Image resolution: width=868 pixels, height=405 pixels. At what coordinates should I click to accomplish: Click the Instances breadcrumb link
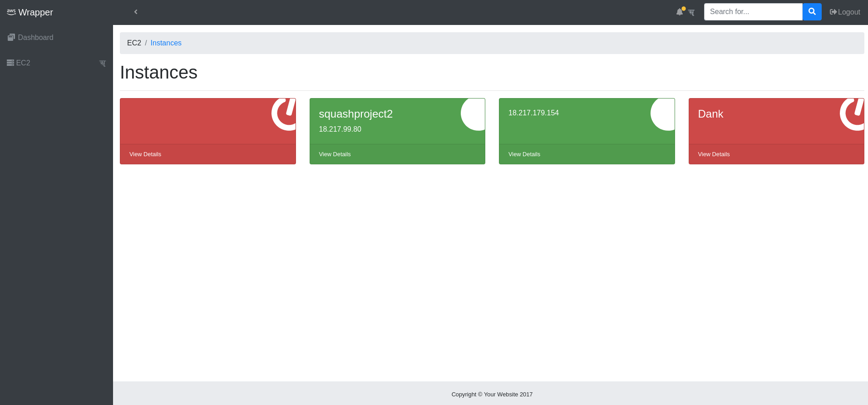coord(166,43)
